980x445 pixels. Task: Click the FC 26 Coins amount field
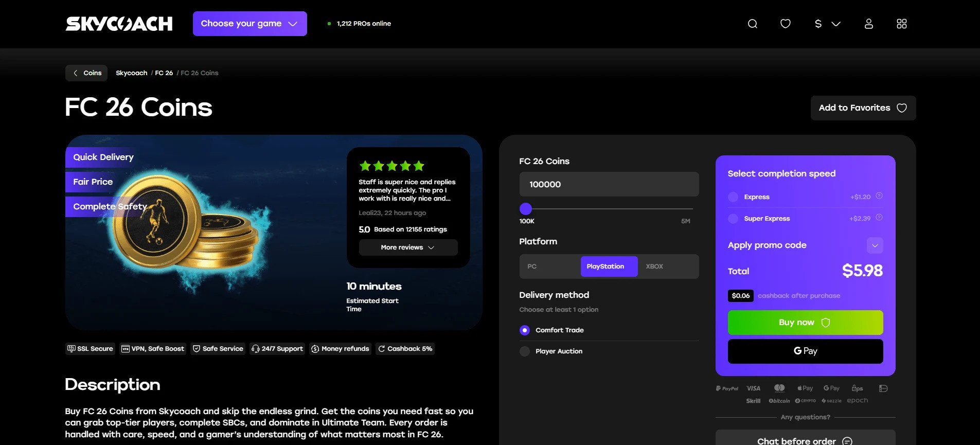[x=609, y=184]
